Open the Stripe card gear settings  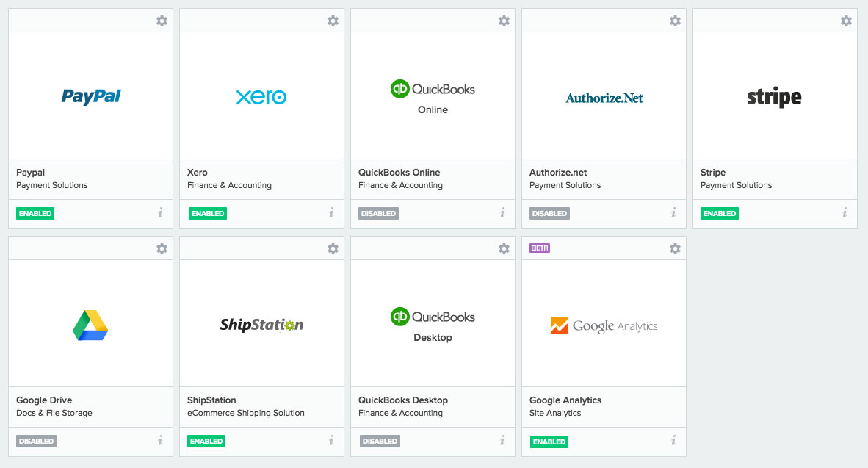846,21
